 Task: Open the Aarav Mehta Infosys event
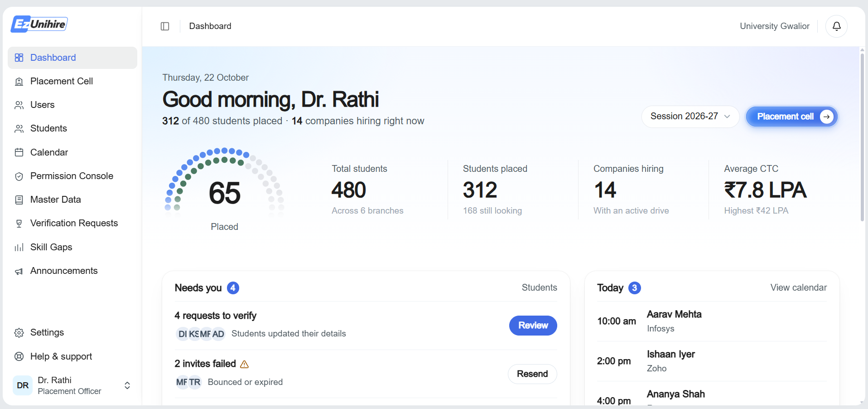[712, 321]
